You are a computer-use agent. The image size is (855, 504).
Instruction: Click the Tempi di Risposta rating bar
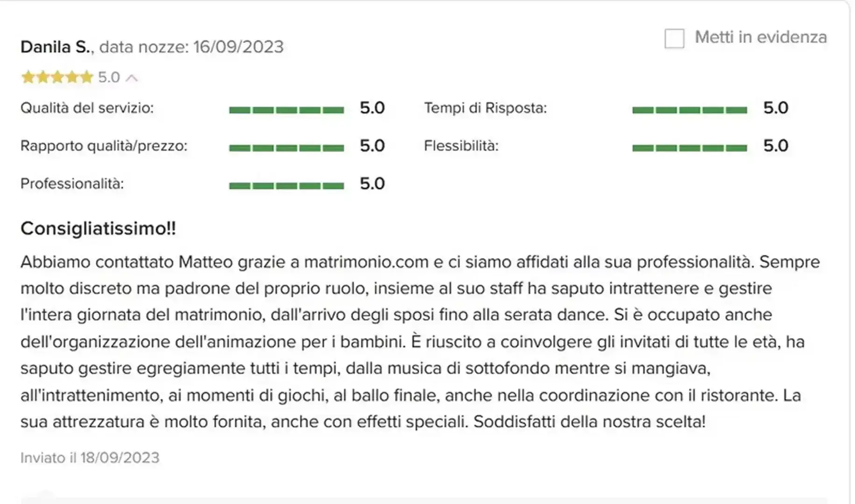click(x=690, y=110)
